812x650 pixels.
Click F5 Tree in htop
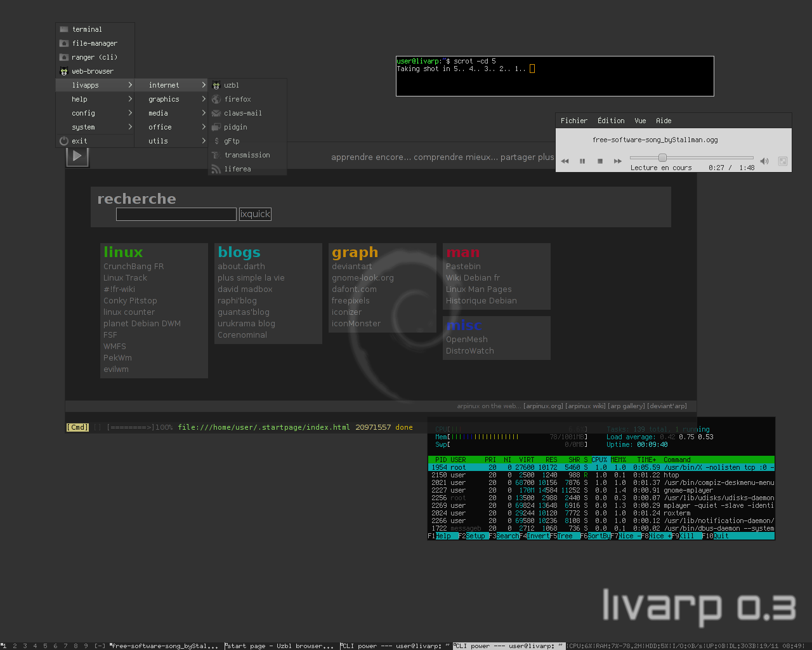point(565,536)
